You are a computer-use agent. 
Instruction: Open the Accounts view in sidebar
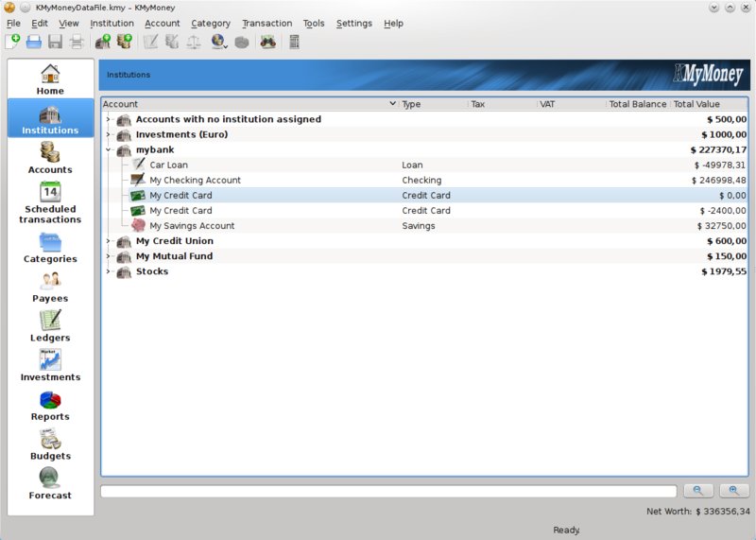[50, 158]
